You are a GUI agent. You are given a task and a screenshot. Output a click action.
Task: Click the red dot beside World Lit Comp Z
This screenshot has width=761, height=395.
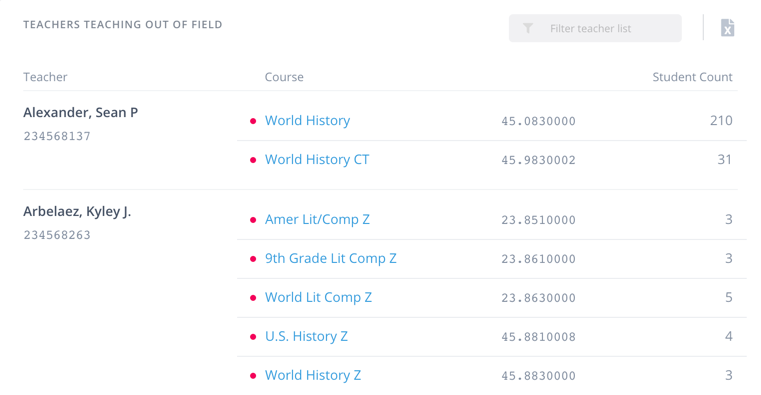(x=253, y=298)
